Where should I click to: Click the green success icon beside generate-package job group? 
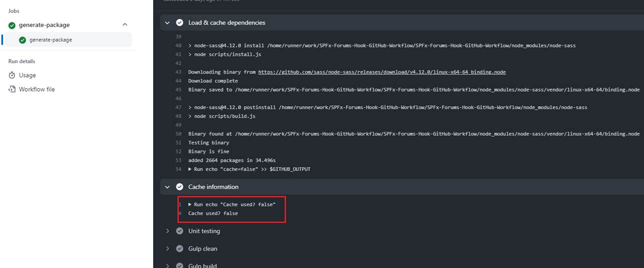coord(12,25)
